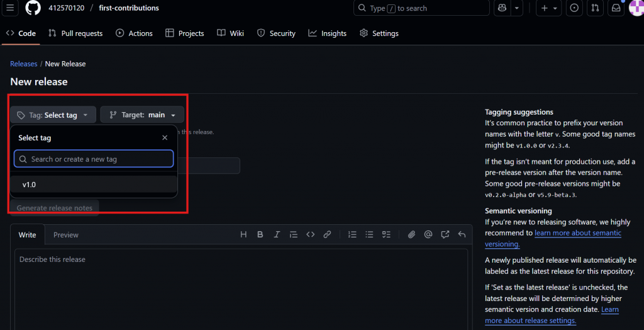This screenshot has width=644, height=330.
Task: Switch to the Projects tab
Action: [x=185, y=33]
